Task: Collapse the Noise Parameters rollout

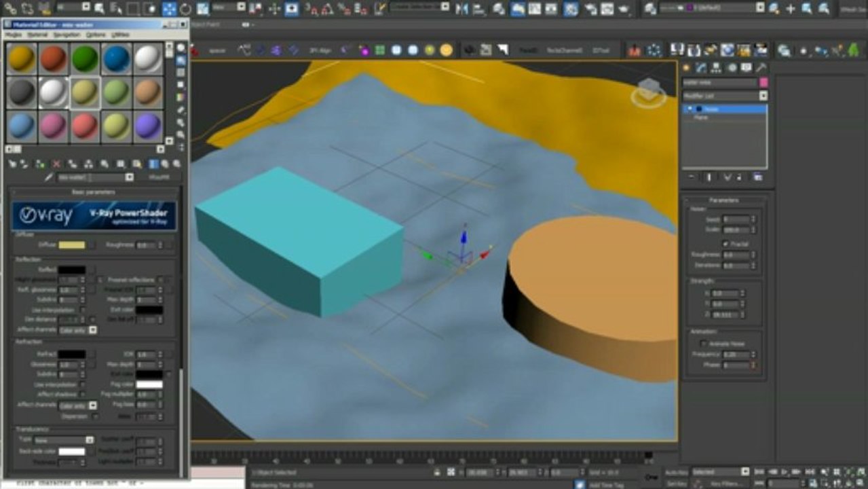Action: pyautogui.click(x=725, y=200)
